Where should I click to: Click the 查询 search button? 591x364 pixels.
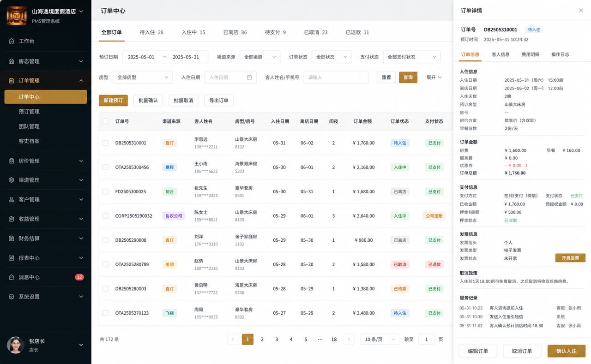408,78
